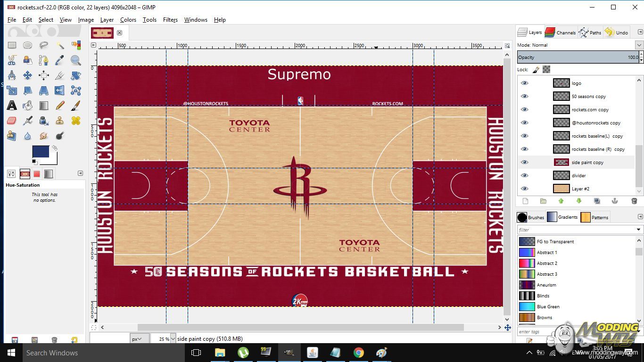Toggle the lock pixels brush icon
The image size is (644, 362).
536,70
